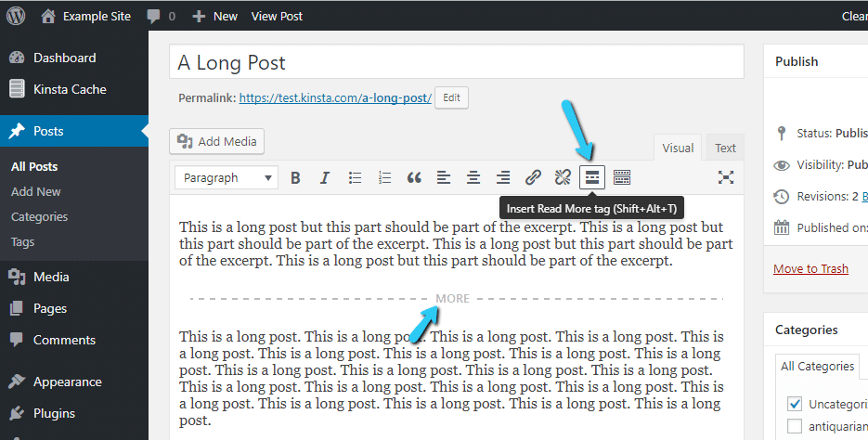Check the Uncategorized category checkbox
Viewport: 868px width, 440px height.
pyautogui.click(x=794, y=404)
